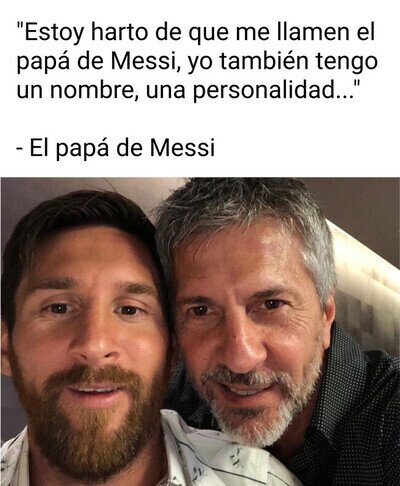Click the word "Estoy" opening the quote
400x486 pixels.
tap(51, 33)
